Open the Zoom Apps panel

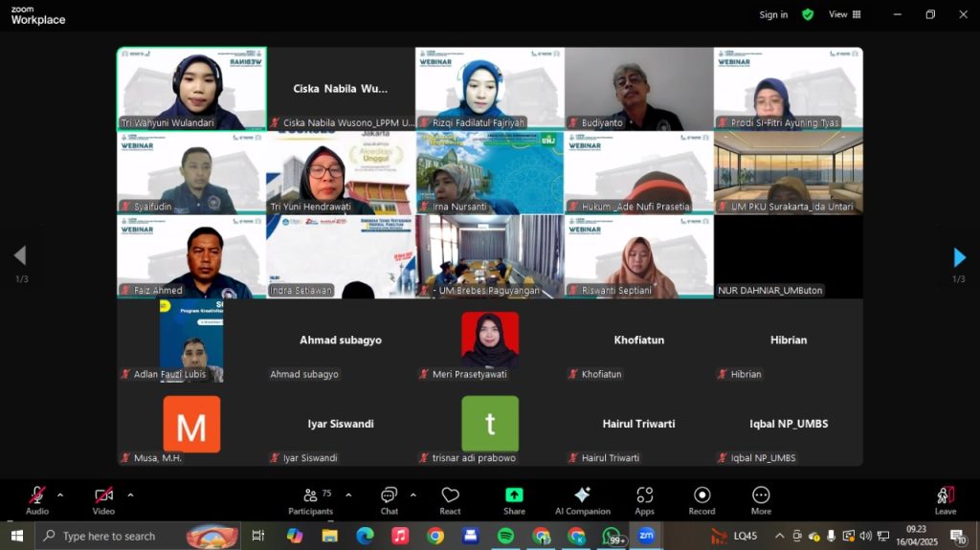point(644,500)
